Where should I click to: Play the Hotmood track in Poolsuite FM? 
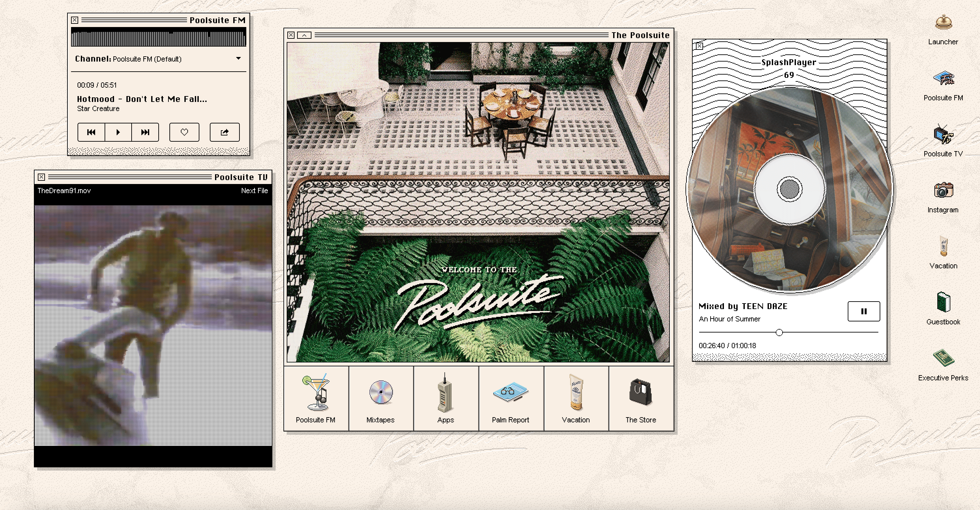tap(118, 132)
